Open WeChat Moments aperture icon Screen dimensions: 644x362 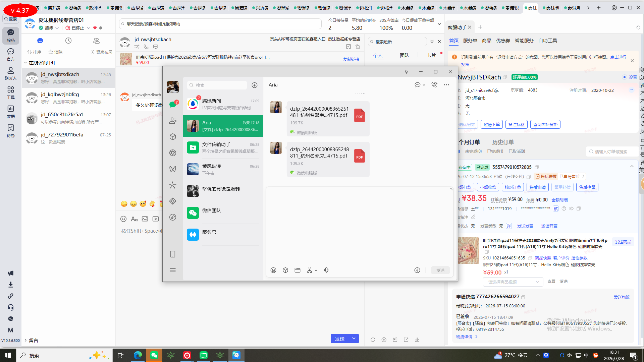pos(173,153)
